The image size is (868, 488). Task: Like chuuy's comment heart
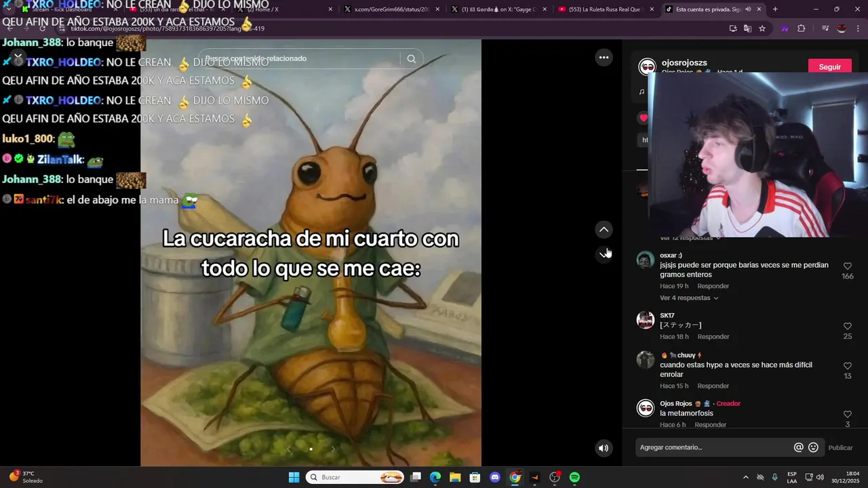847,366
